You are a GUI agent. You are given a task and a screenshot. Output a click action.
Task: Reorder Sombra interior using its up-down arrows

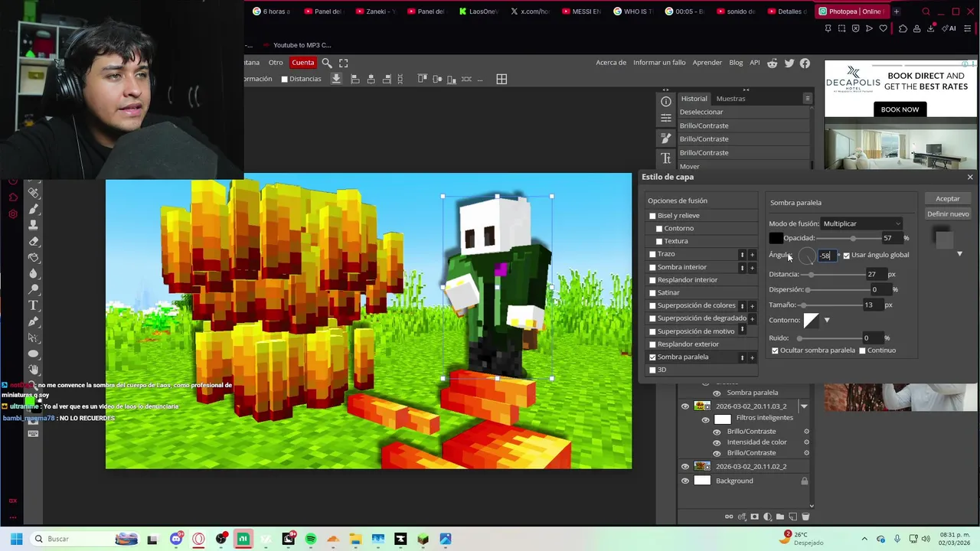click(x=742, y=267)
